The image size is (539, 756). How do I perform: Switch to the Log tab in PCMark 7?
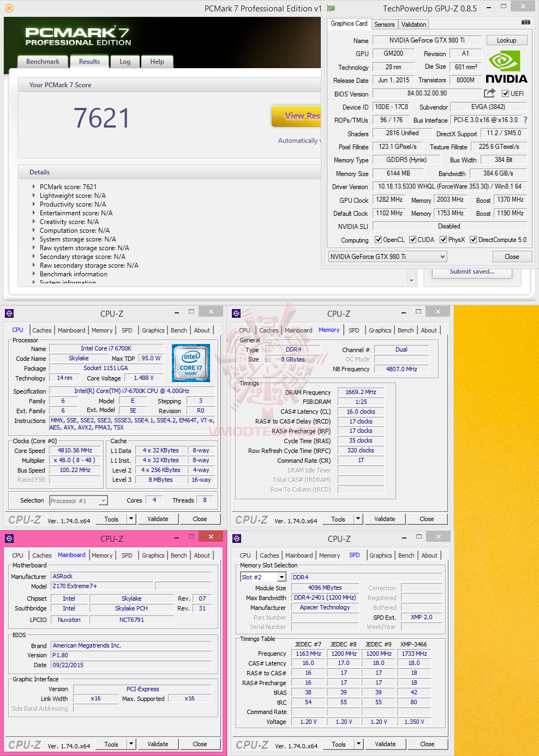point(125,62)
